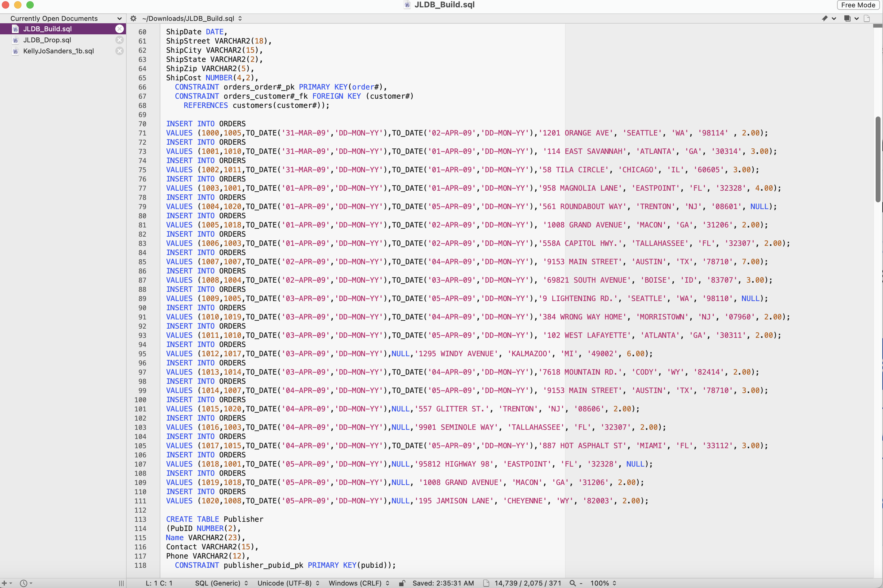
Task: Click the sidebar divider handle in status bar
Action: (121, 583)
